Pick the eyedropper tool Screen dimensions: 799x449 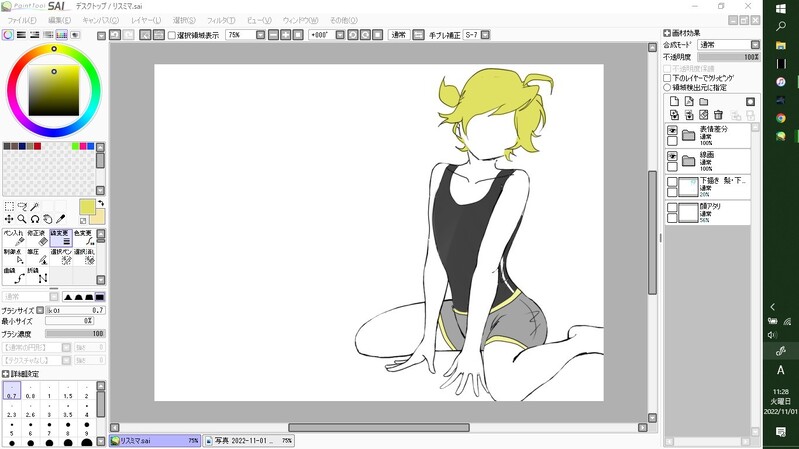coord(60,219)
